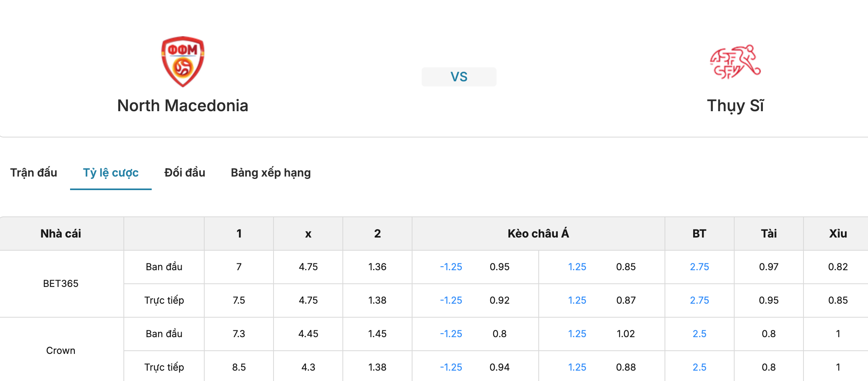Image resolution: width=868 pixels, height=381 pixels.
Task: Open the North Macedonia team name
Action: (183, 106)
